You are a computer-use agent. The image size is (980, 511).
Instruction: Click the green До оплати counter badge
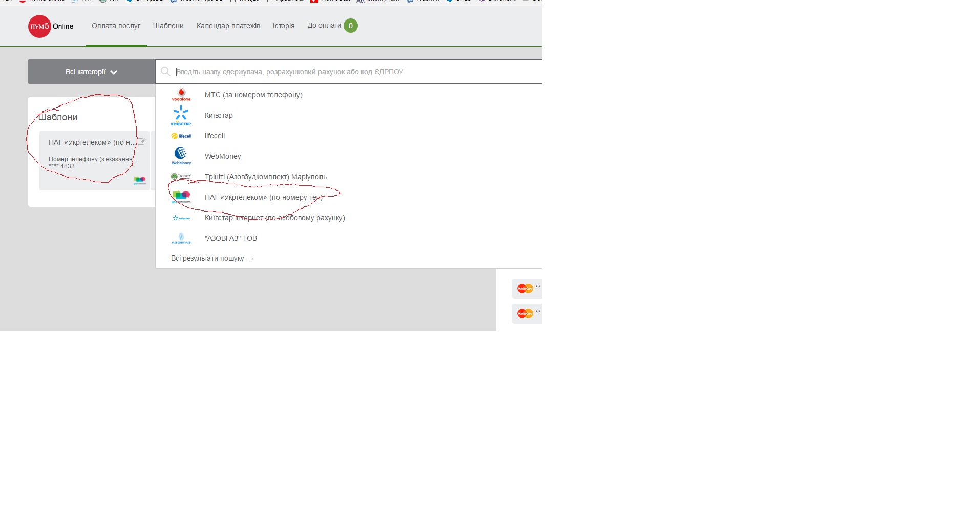351,26
